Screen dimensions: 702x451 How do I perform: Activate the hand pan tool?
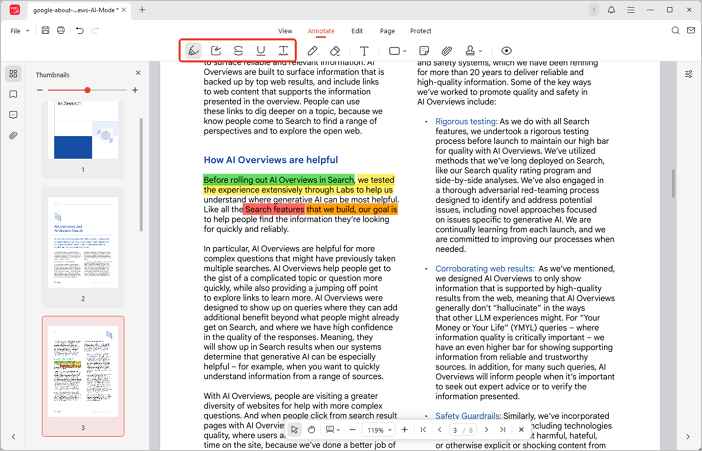click(x=312, y=430)
